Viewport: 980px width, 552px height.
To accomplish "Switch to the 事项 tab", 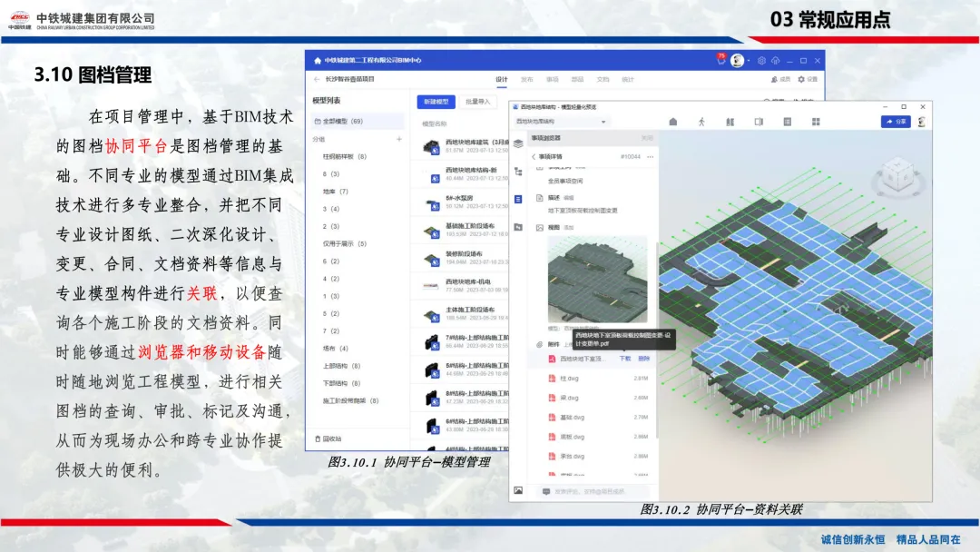I will (x=553, y=79).
